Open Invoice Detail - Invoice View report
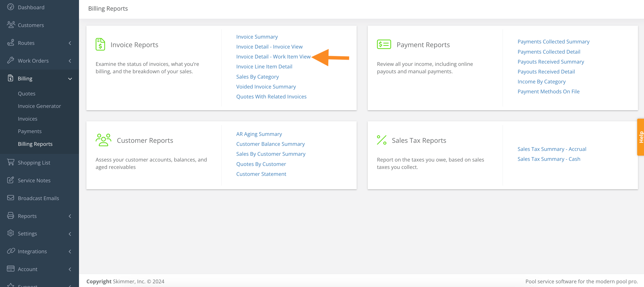The image size is (644, 287). [269, 46]
